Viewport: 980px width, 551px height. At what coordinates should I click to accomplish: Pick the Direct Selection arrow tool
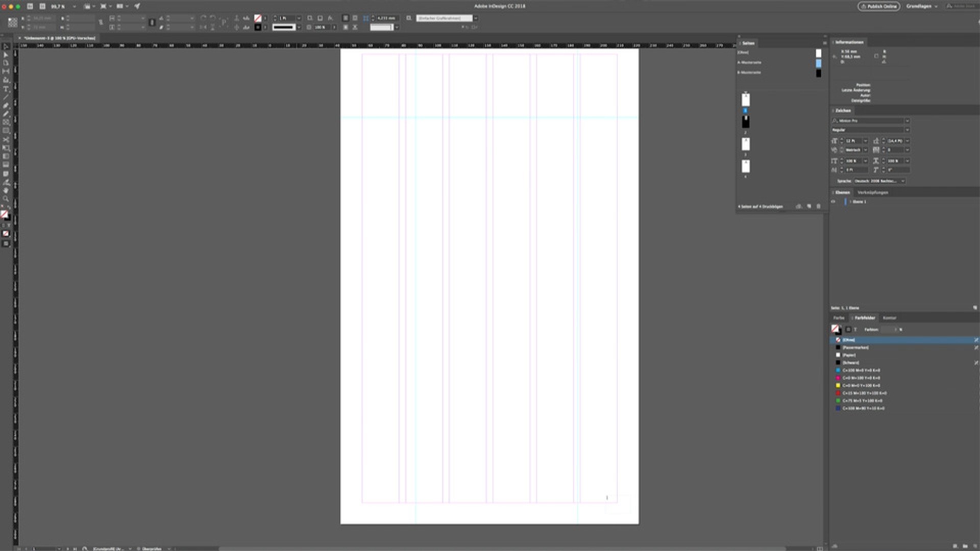pyautogui.click(x=6, y=55)
